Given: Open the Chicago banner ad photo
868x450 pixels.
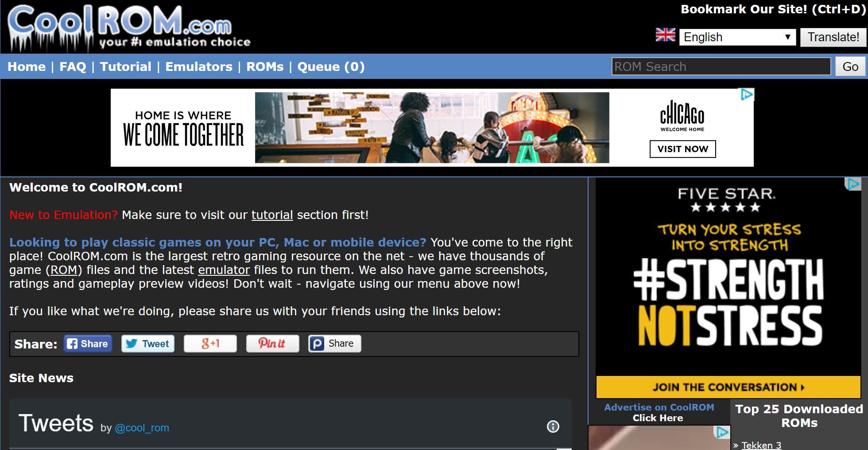Looking at the screenshot, I should coord(432,128).
